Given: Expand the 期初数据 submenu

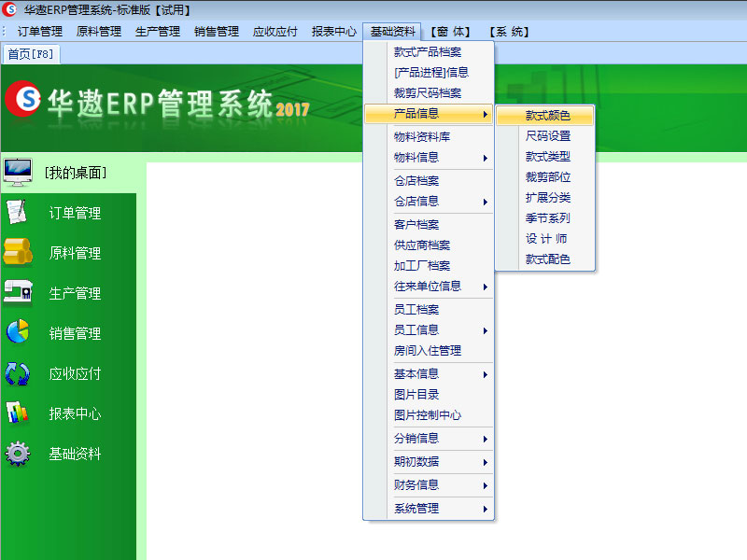Looking at the screenshot, I should 429,462.
